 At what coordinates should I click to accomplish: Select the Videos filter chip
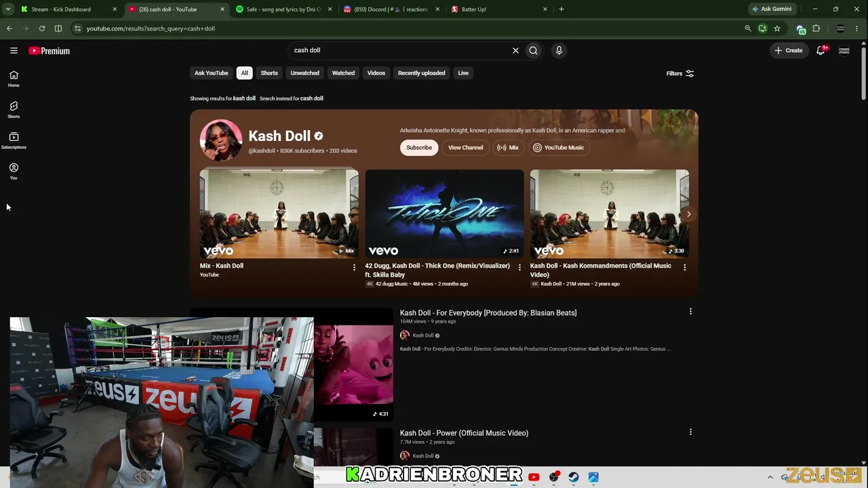pyautogui.click(x=376, y=73)
